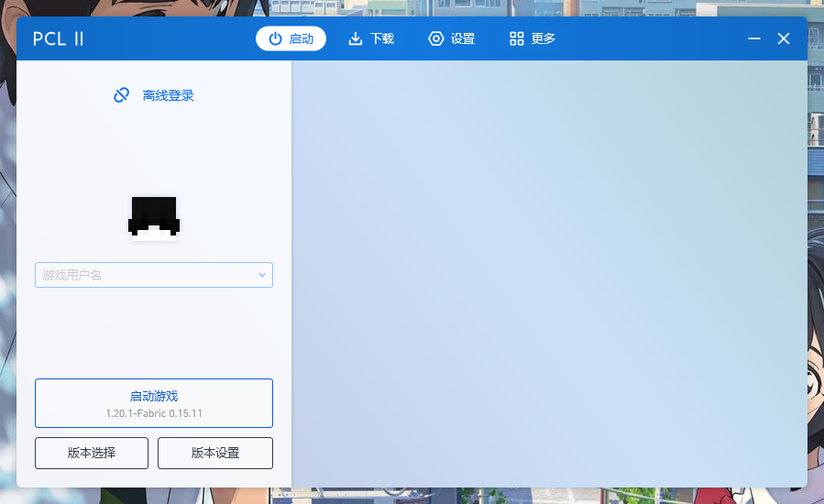The image size is (824, 504).
Task: Close the PCL II window
Action: (784, 38)
